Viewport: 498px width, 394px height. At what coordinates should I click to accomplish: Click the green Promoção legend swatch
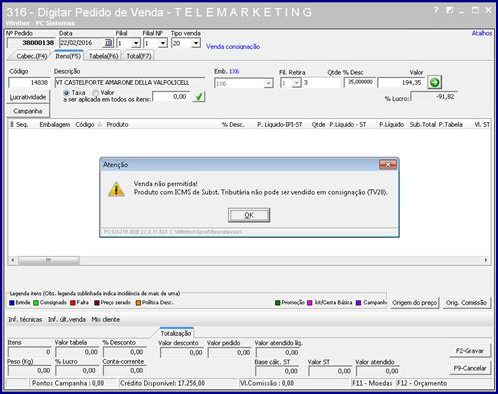point(277,303)
